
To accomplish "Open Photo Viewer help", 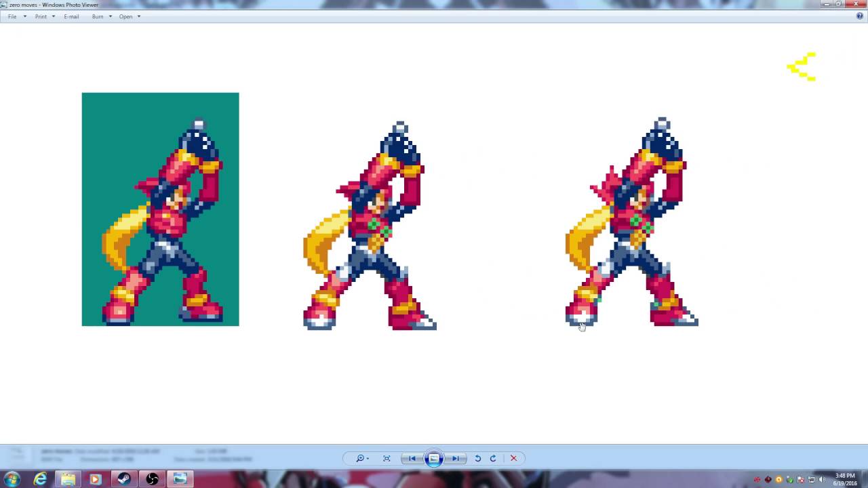I will tap(860, 16).
